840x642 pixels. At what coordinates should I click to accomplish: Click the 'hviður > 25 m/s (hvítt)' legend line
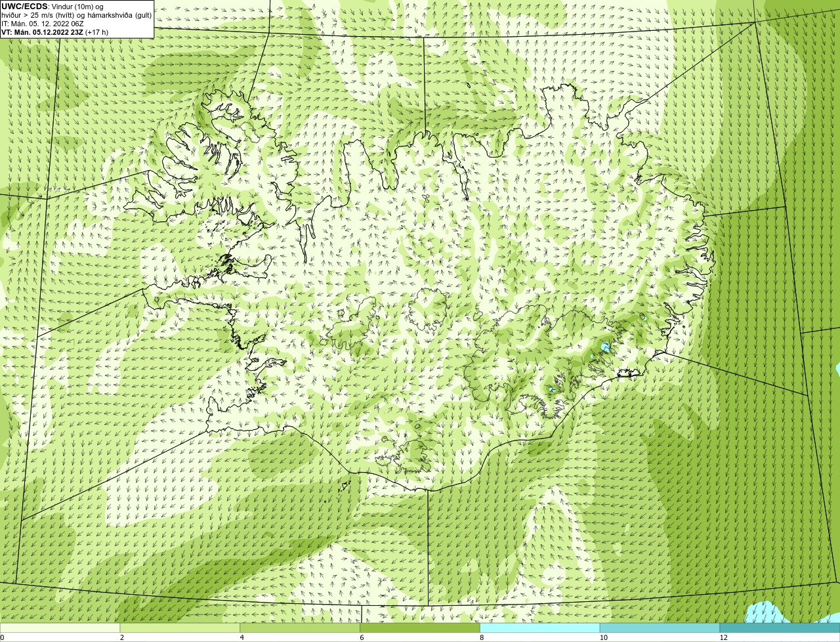tap(76, 15)
